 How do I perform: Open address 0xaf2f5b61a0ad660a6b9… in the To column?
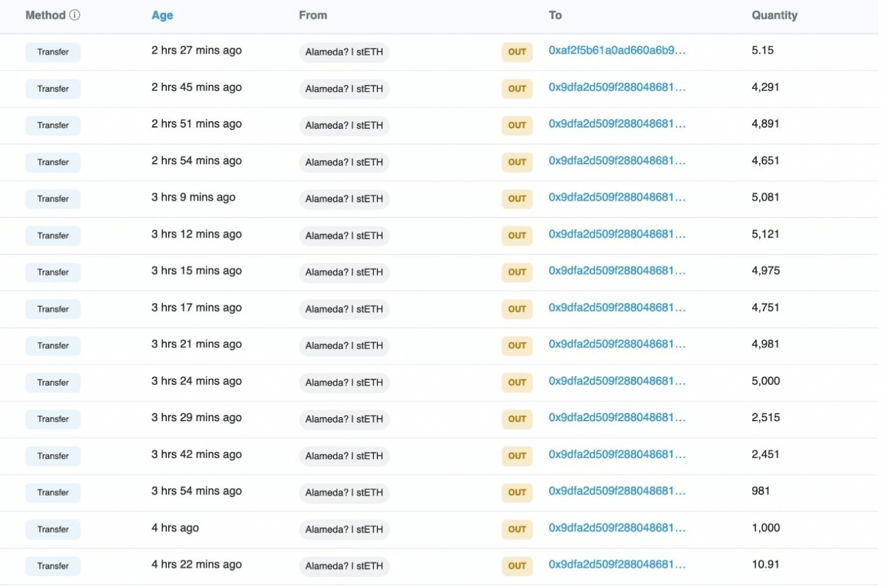tap(617, 50)
